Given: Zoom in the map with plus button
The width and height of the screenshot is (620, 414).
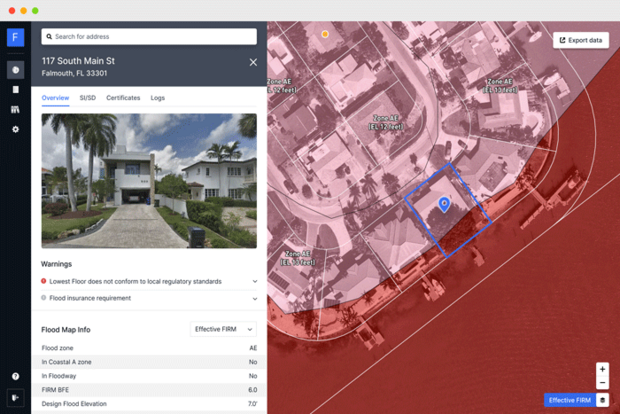Looking at the screenshot, I should pos(602,369).
